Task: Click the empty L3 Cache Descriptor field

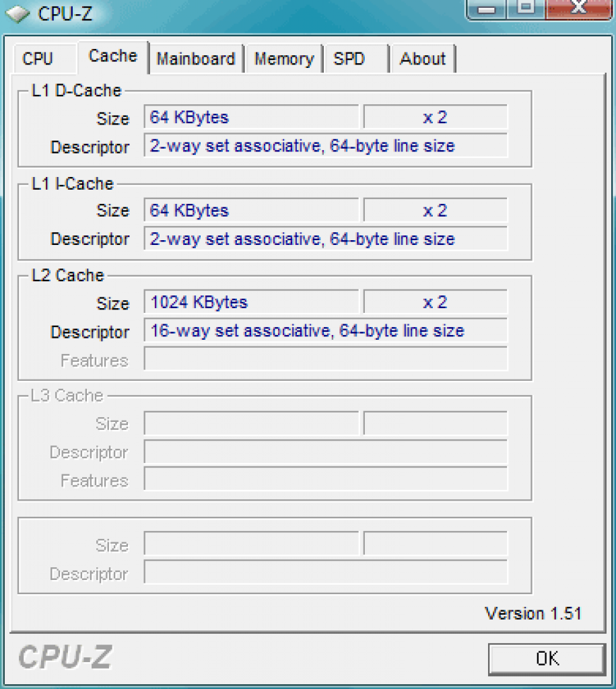Action: [x=326, y=451]
